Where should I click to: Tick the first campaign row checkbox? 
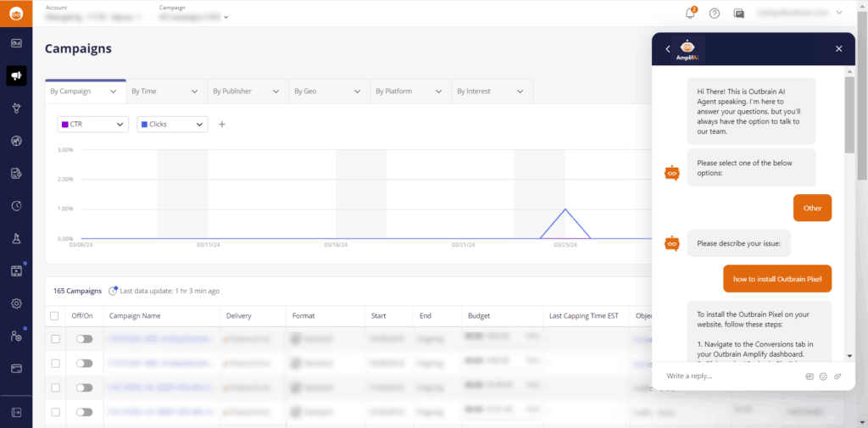[55, 339]
